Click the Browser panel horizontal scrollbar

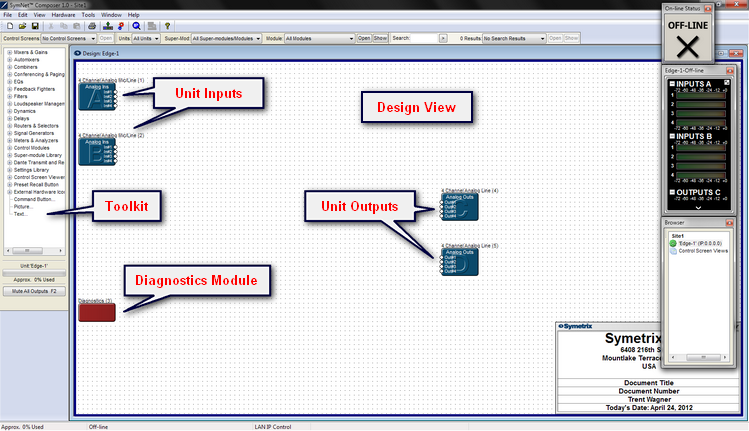(698, 357)
